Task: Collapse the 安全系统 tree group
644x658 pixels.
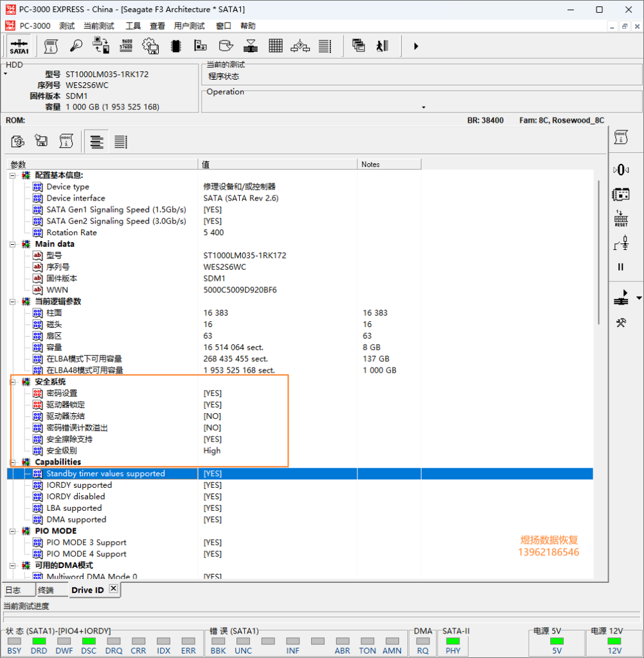Action: click(x=13, y=382)
